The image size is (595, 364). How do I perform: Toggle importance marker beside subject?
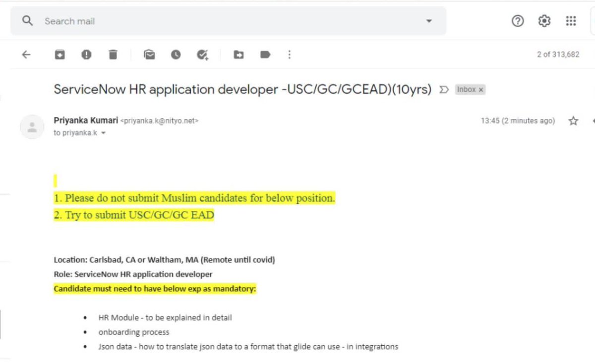(444, 90)
